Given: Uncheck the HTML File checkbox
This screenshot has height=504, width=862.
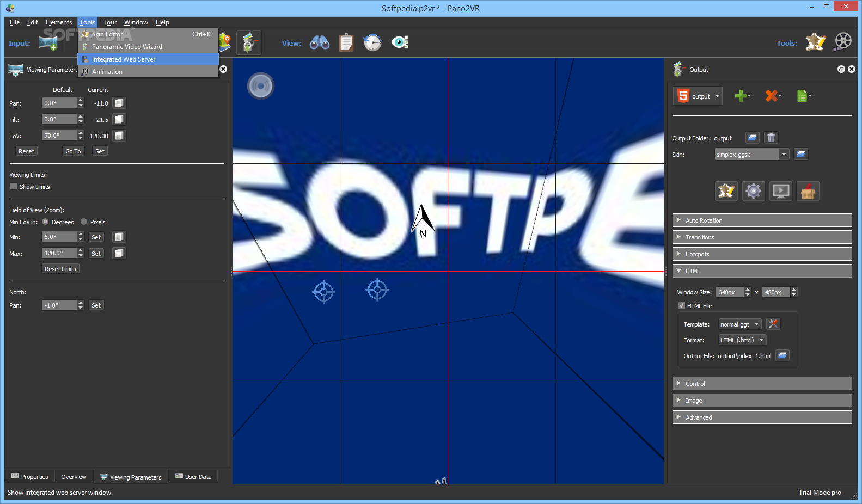Looking at the screenshot, I should pyautogui.click(x=682, y=305).
